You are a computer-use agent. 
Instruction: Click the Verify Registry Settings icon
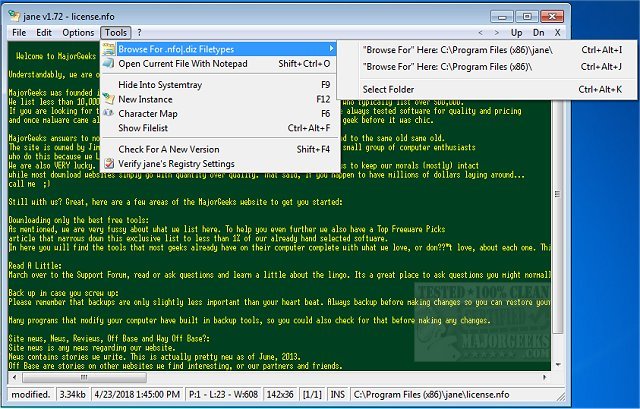(109, 163)
